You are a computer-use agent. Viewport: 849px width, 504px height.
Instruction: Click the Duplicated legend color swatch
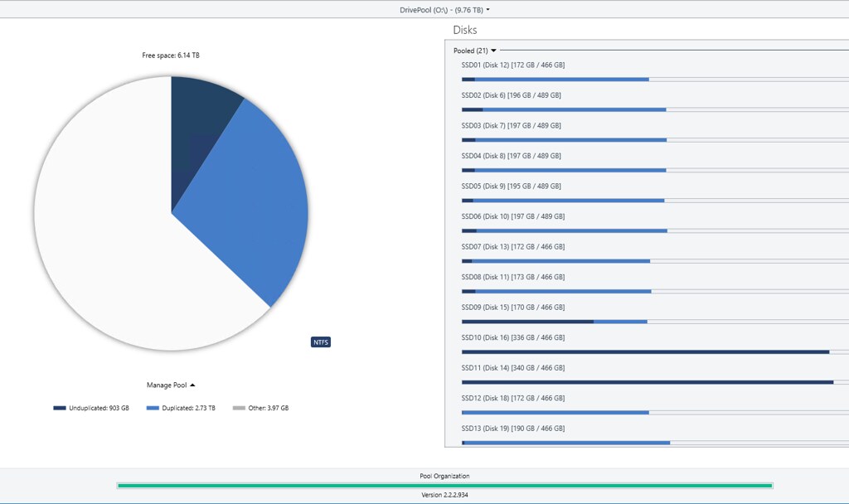click(152, 408)
